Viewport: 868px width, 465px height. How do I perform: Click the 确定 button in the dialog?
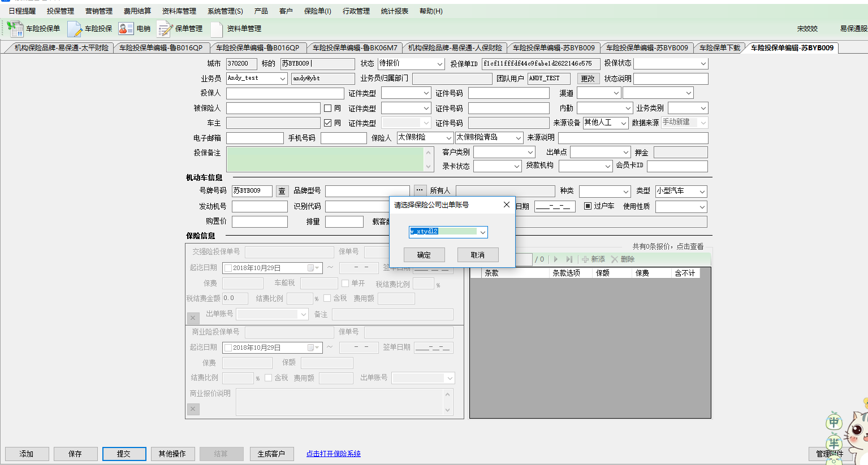(x=424, y=255)
